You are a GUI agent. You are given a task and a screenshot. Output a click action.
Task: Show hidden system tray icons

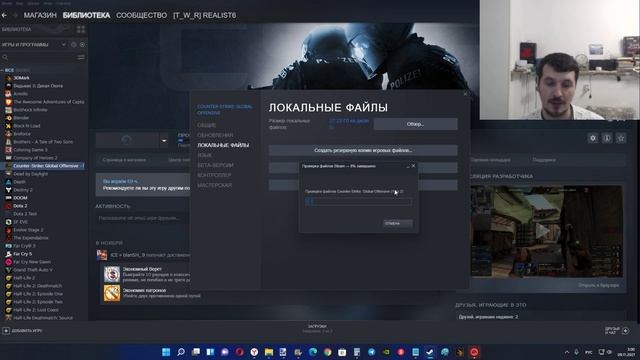pyautogui.click(x=567, y=352)
